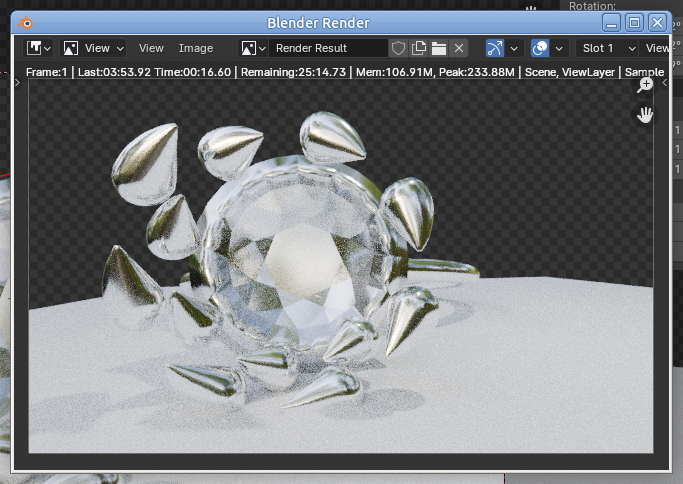
Task: Click the Peak:233.88M status text
Action: pos(477,72)
